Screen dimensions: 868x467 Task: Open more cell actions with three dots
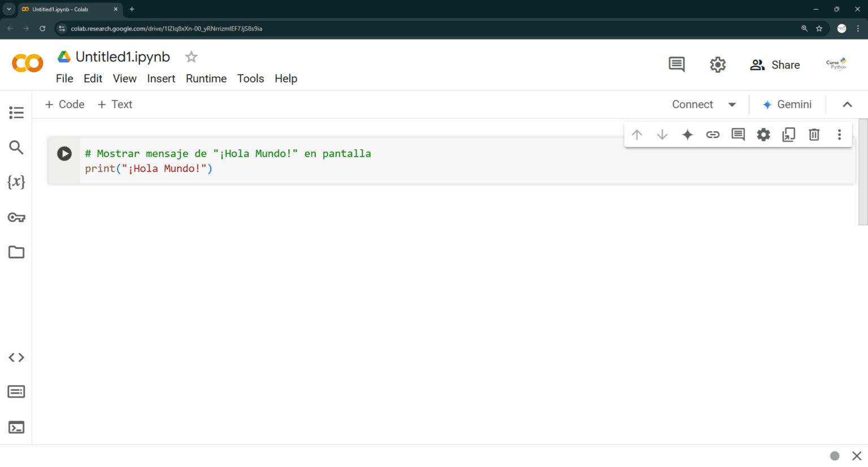click(840, 135)
